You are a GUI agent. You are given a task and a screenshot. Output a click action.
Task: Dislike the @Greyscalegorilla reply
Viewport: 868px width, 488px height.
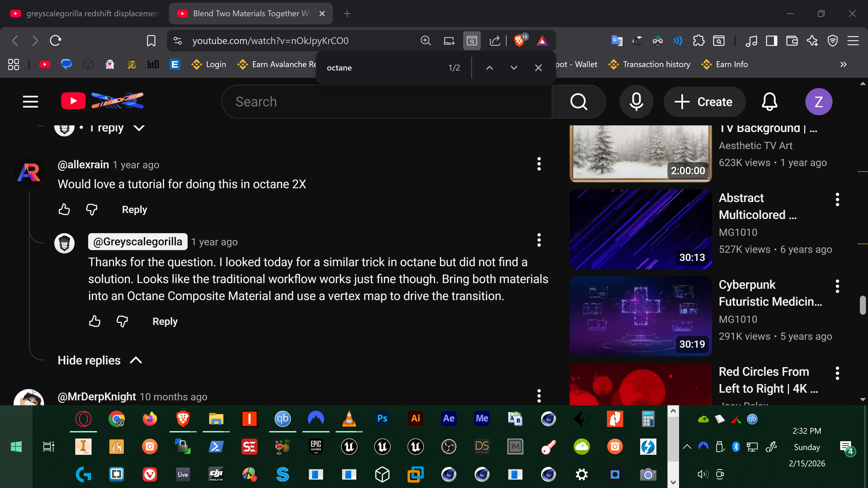point(122,321)
